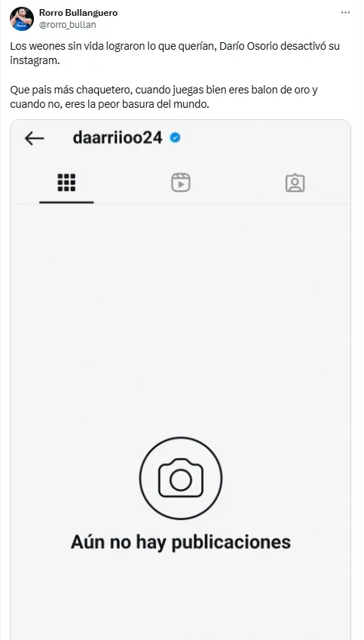This screenshot has width=364, height=640.
Task: Click the tweet paragraph starting 'Los weones sin vida'
Action: click(x=175, y=52)
